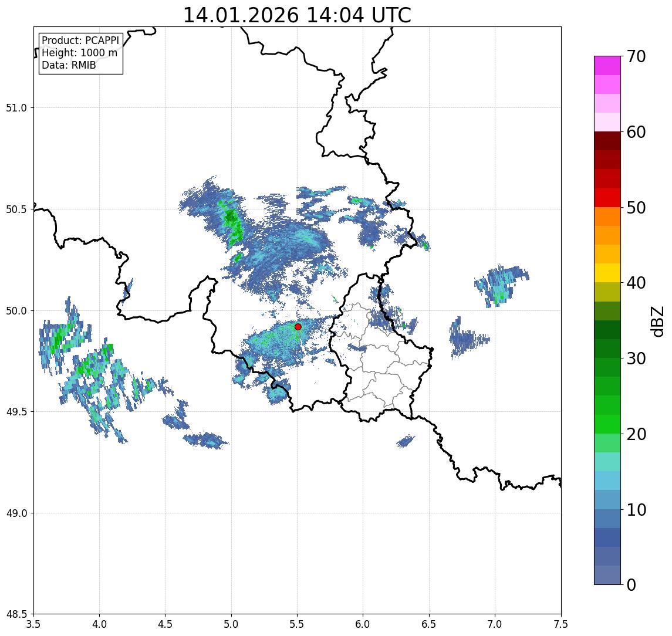The width and height of the screenshot is (672, 636).
Task: Click longitude axis label "6.0"
Action: coord(363,624)
